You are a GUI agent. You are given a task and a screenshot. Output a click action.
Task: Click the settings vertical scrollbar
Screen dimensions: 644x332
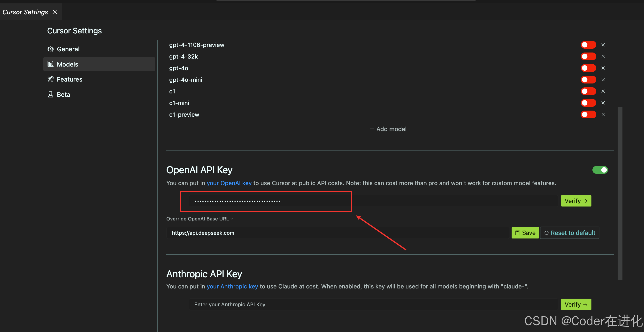point(620,193)
